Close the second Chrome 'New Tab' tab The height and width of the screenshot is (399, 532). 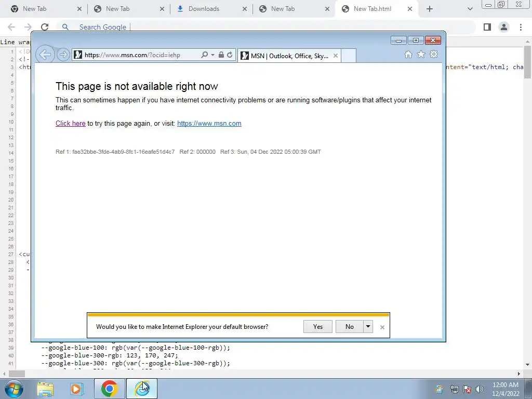click(x=162, y=9)
